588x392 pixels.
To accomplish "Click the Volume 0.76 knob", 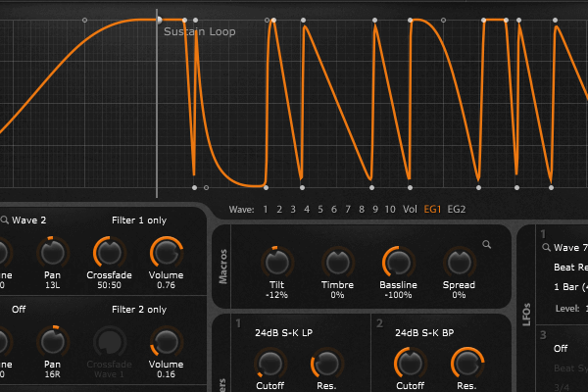I will pyautogui.click(x=167, y=253).
